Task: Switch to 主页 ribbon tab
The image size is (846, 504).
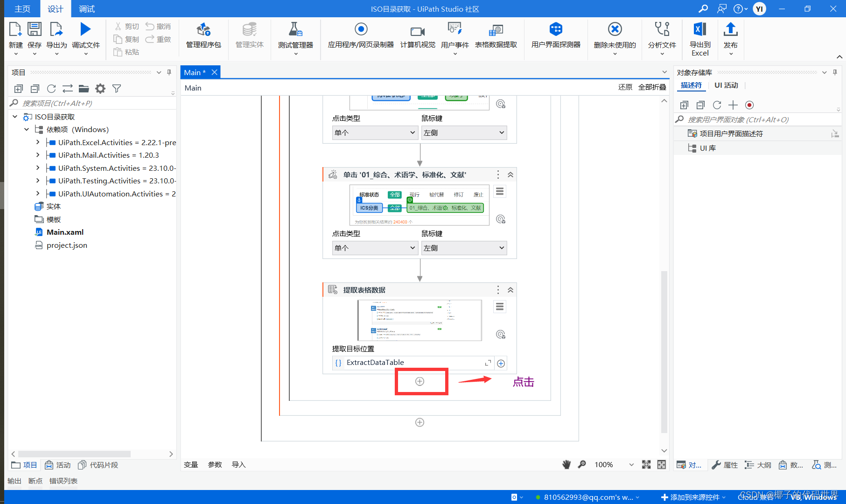Action: click(x=22, y=9)
